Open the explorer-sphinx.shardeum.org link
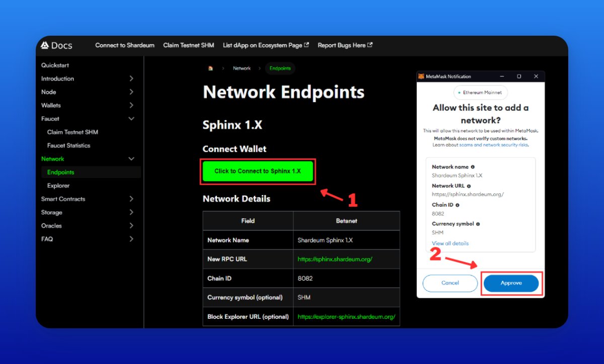Screen dimensions: 604x364 [x=346, y=317]
